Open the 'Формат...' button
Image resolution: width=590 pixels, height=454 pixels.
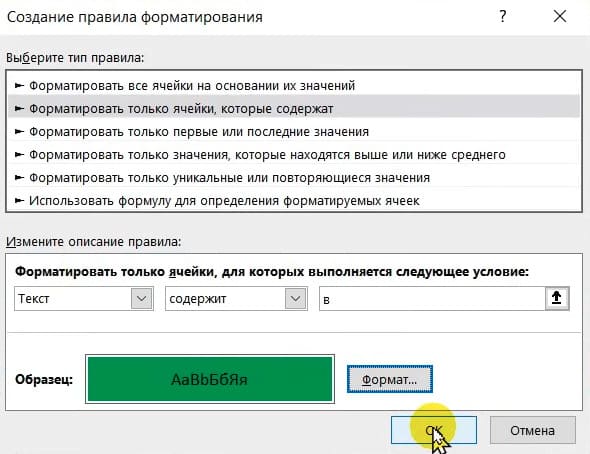[x=390, y=379]
